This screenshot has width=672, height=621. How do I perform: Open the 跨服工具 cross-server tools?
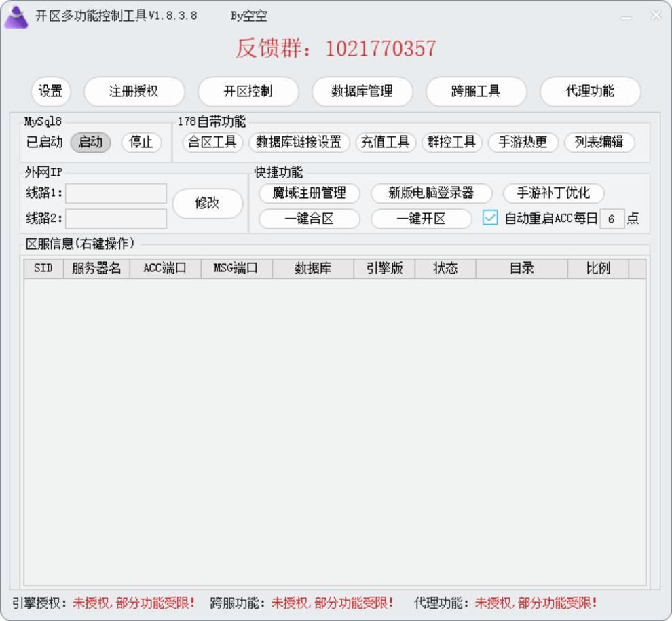coord(475,92)
